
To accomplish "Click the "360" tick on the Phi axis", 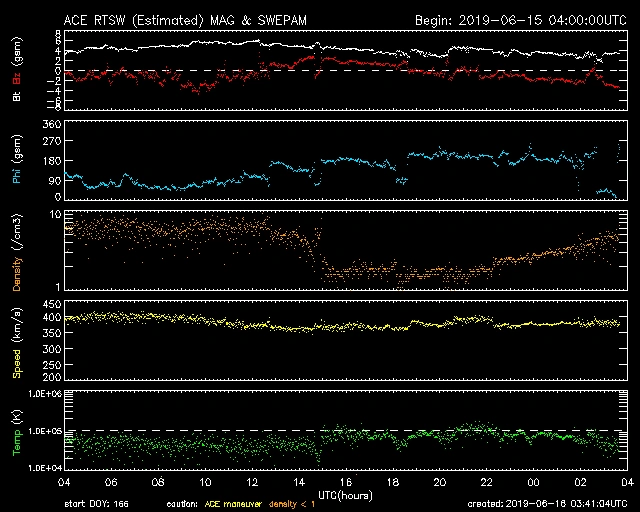I will [x=52, y=124].
